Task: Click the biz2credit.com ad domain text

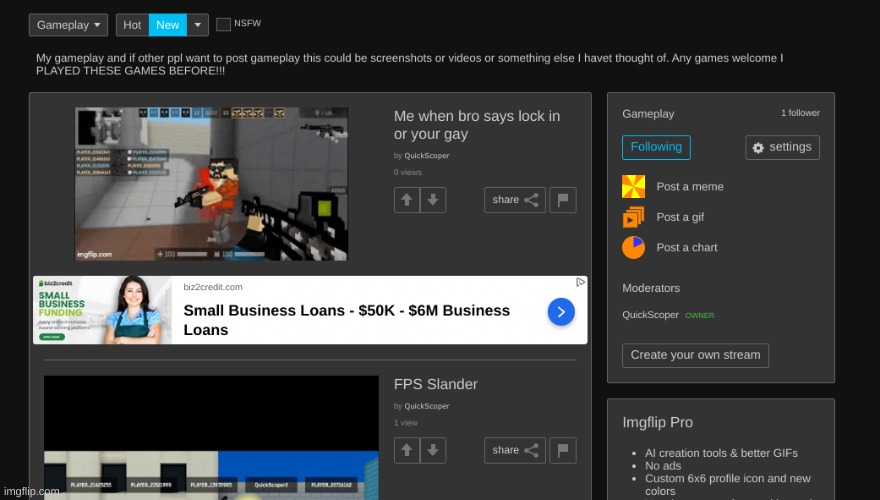Action: coord(213,287)
